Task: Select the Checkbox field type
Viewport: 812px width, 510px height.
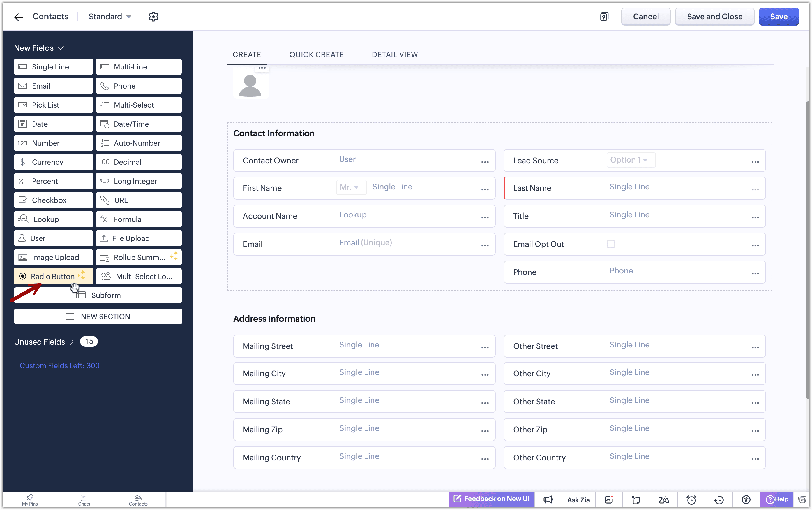Action: 53,200
